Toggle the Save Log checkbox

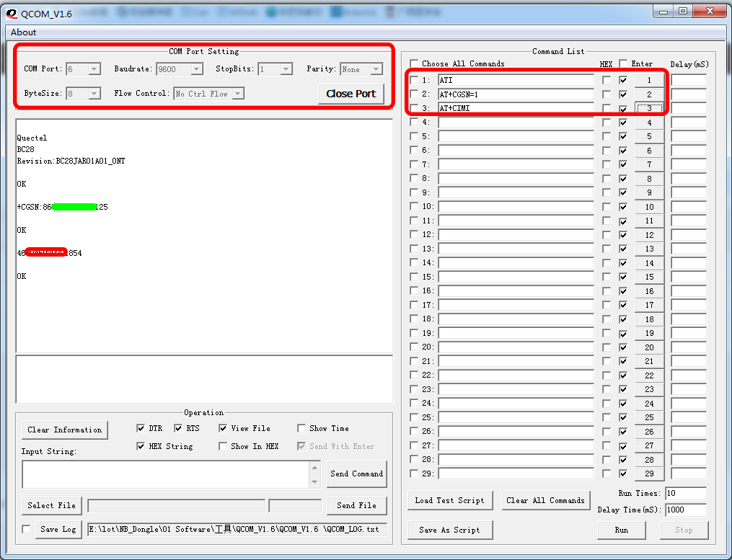[26, 529]
